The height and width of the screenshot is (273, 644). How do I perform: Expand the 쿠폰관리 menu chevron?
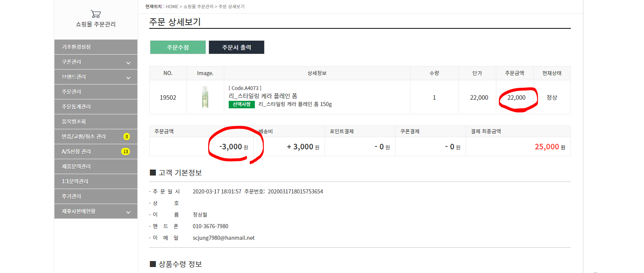coord(128,63)
